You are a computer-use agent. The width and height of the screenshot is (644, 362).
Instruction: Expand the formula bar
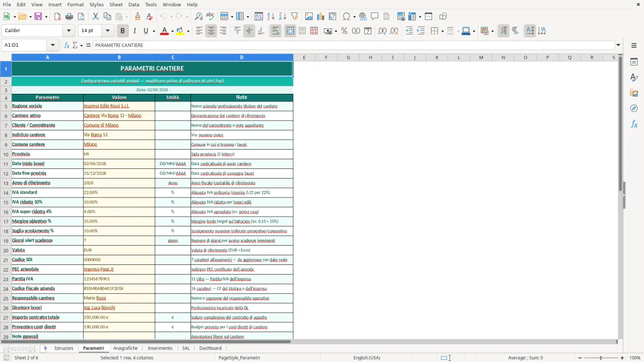point(618,45)
